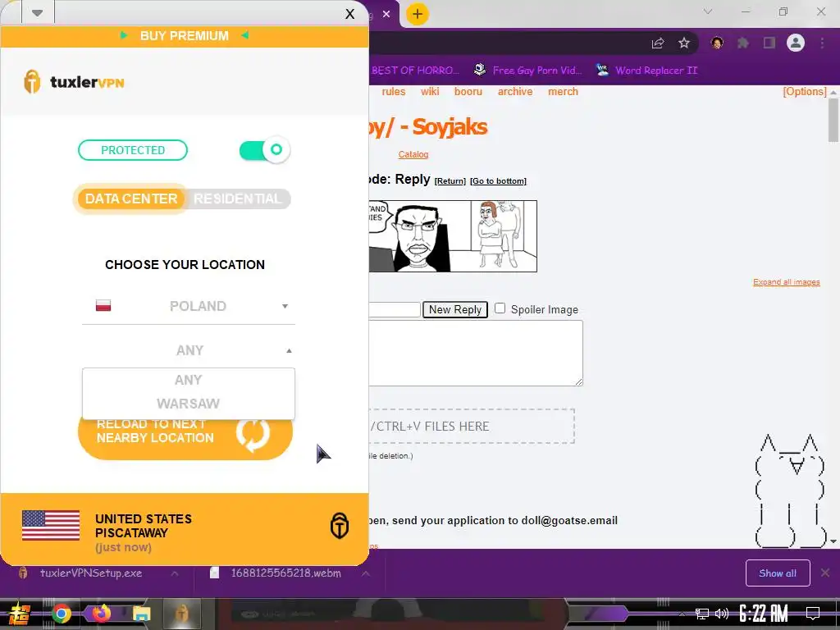Open the wiki board link

(x=430, y=92)
